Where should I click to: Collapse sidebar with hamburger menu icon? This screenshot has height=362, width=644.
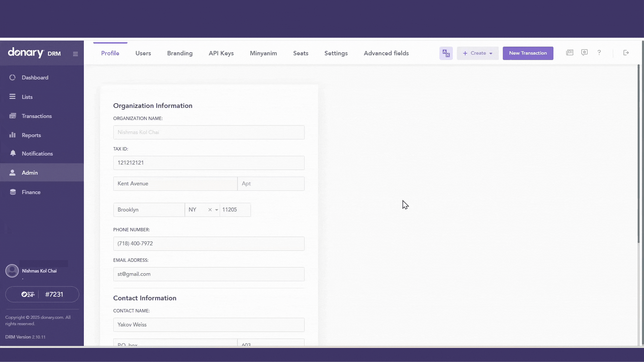point(75,54)
